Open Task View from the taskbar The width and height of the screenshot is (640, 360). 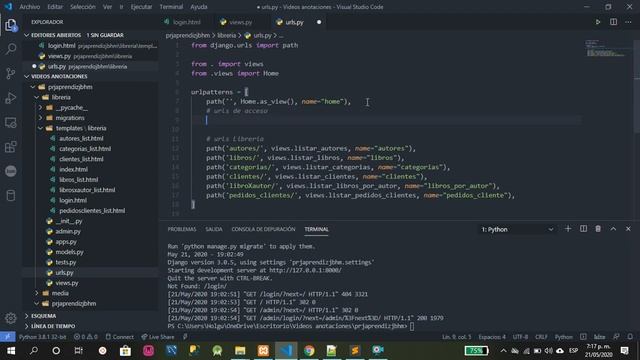tap(79, 351)
